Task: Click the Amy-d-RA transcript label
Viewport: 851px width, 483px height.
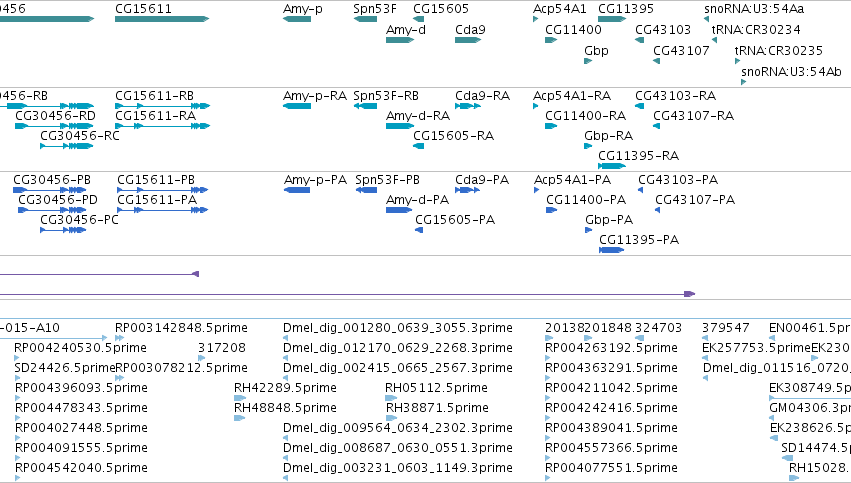Action: click(x=417, y=116)
